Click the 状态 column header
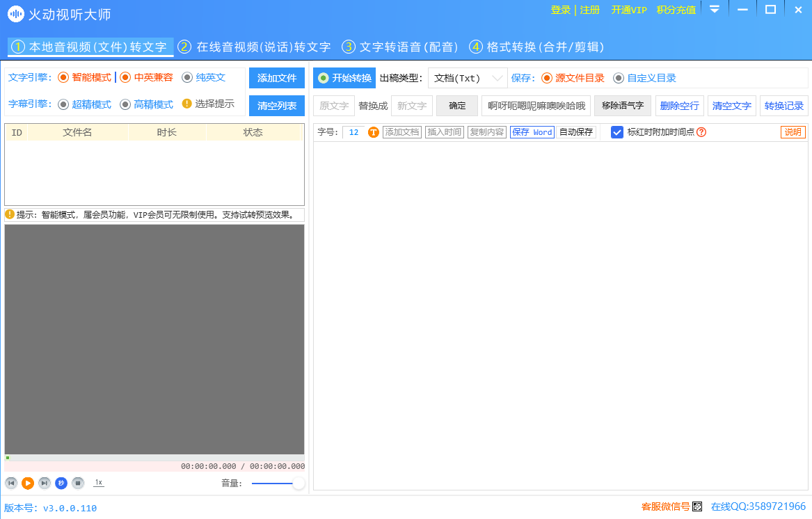This screenshot has width=812, height=519. click(x=253, y=133)
